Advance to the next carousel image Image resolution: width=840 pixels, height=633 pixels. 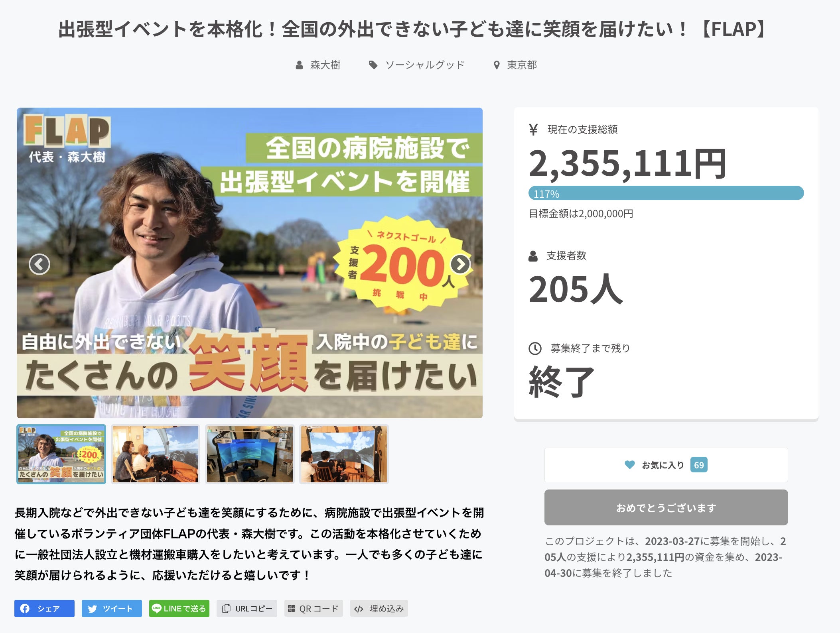(460, 264)
